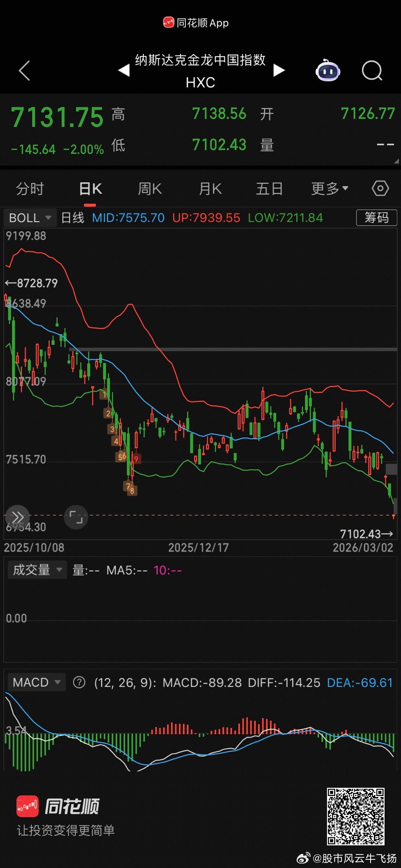Tap MACD help question mark icon
The height and width of the screenshot is (868, 401).
[x=79, y=682]
